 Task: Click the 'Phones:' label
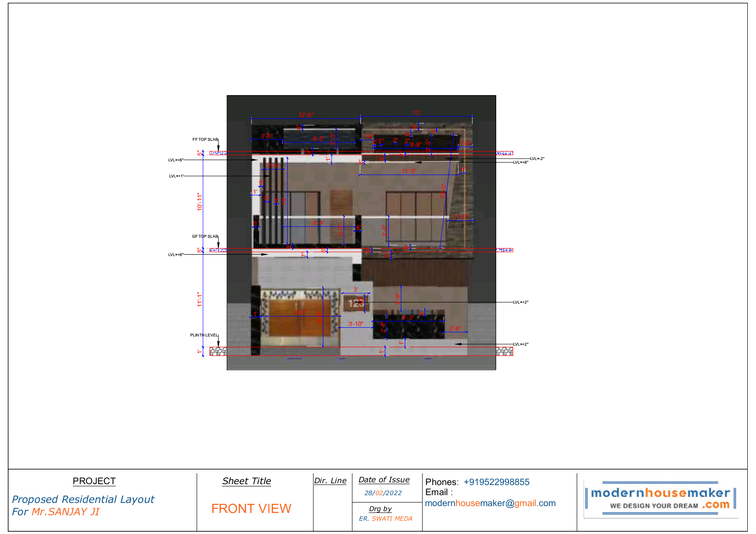pyautogui.click(x=442, y=482)
